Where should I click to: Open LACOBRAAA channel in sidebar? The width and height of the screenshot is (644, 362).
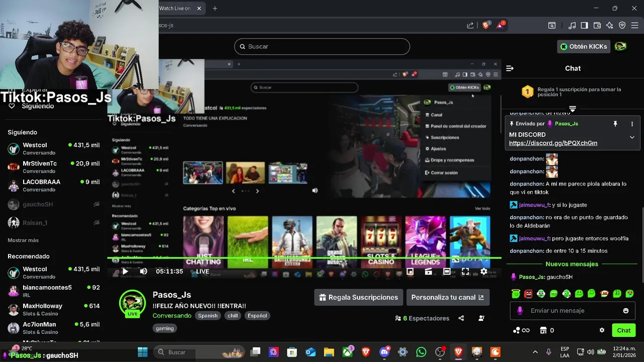(x=54, y=186)
